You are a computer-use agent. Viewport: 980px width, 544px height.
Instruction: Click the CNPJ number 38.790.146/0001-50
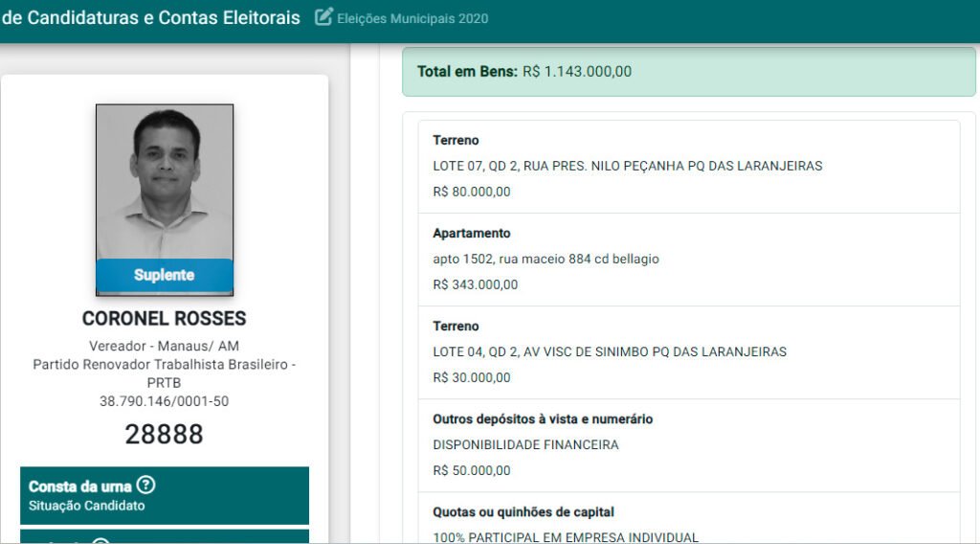pos(165,401)
